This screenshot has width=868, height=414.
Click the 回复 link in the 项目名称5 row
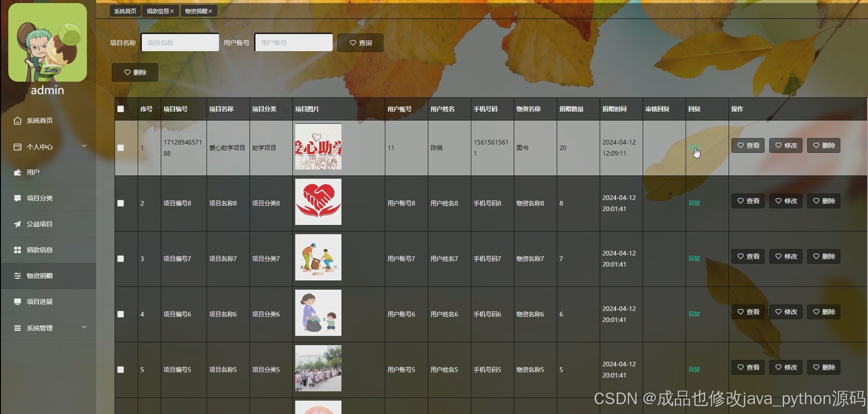coord(694,369)
